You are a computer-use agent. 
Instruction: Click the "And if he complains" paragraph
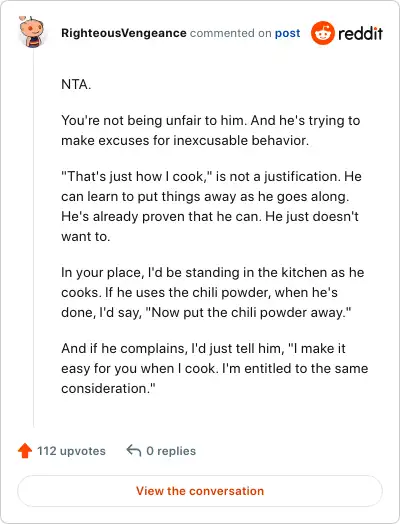215,368
